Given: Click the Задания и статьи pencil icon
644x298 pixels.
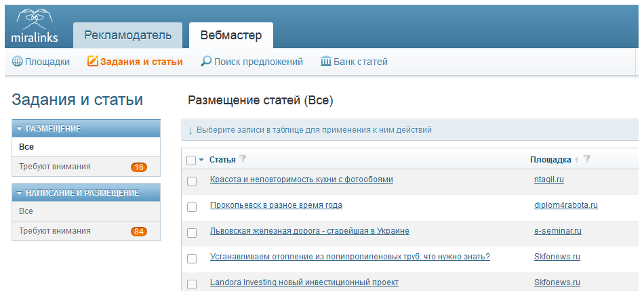Looking at the screenshot, I should pos(94,62).
